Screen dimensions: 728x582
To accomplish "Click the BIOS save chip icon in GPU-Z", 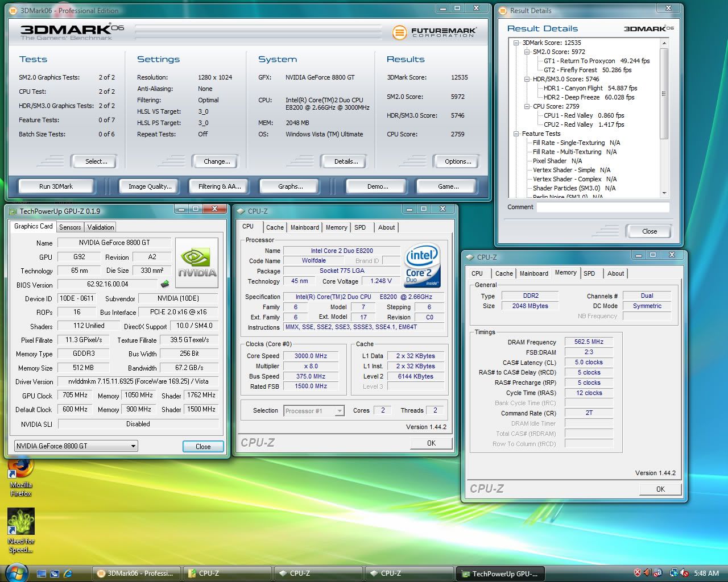I will click(x=165, y=284).
